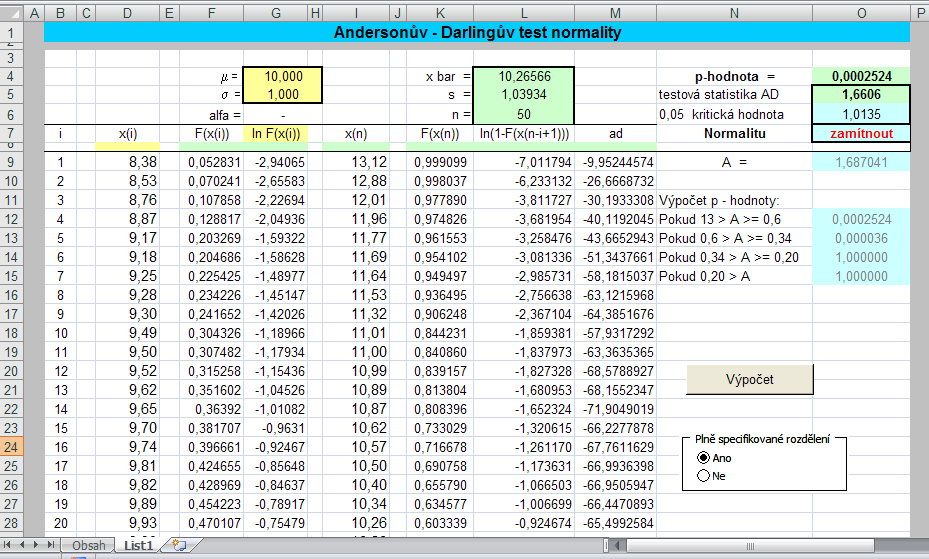
Task: Click F(x(n)) value 0,603339
Action: tap(440, 523)
